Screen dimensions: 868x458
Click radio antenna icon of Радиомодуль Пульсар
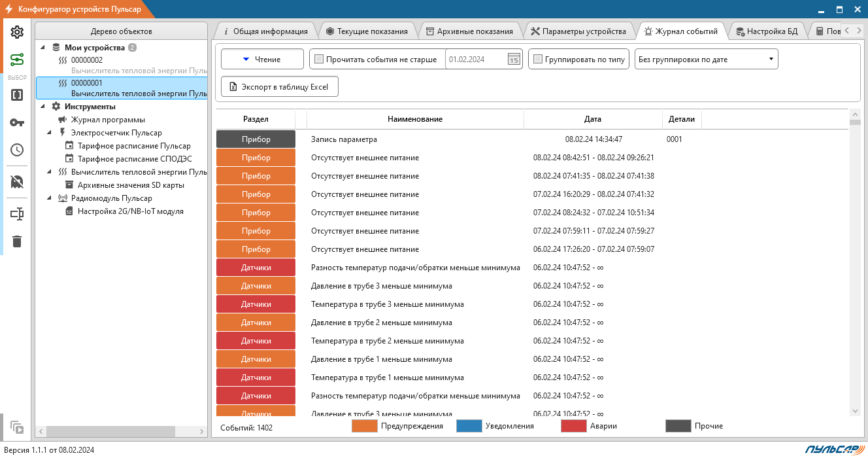click(x=63, y=198)
